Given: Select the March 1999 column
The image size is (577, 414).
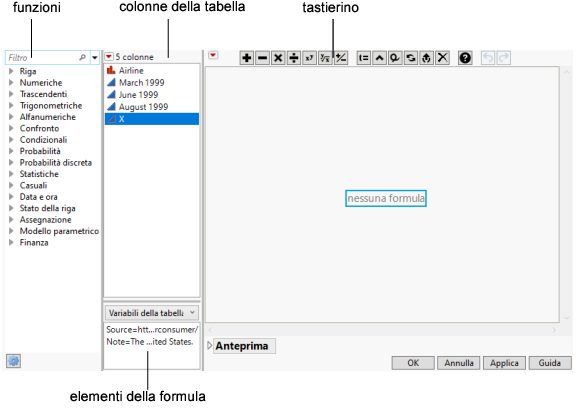Looking at the screenshot, I should pos(152,82).
